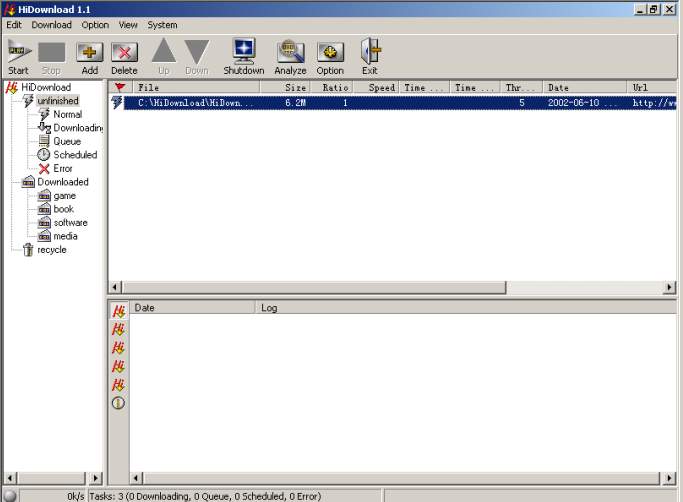
Task: Delete the selected download
Action: pos(124,57)
